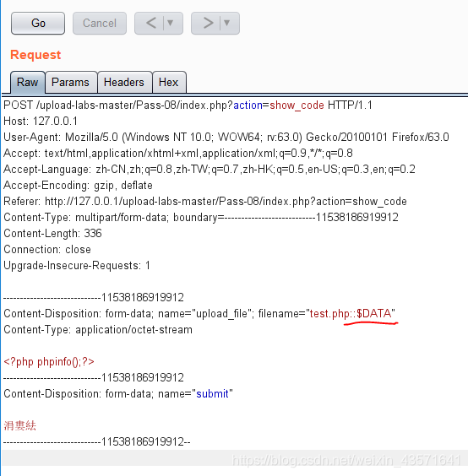
Task: Click the Accept-Language header line
Action: click(x=210, y=170)
